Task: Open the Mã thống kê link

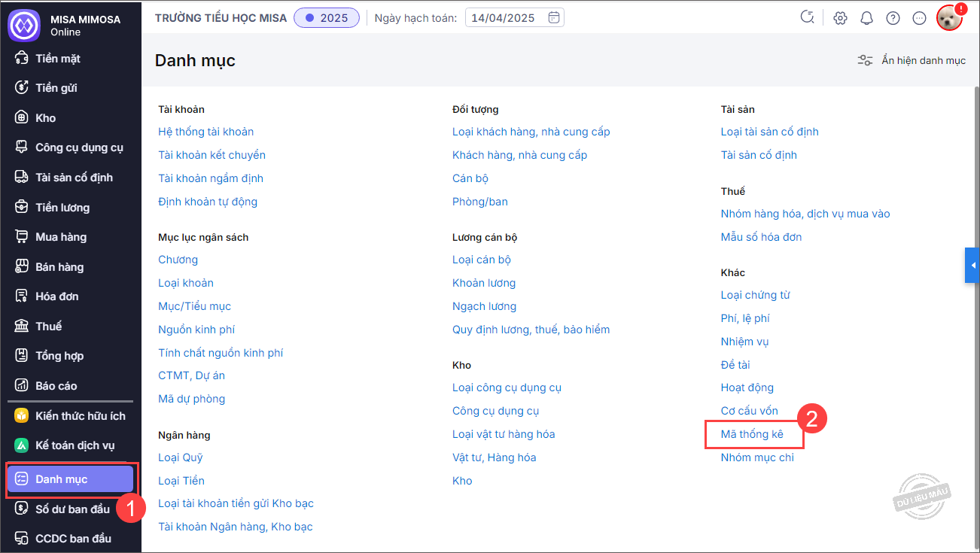Action: coord(752,434)
